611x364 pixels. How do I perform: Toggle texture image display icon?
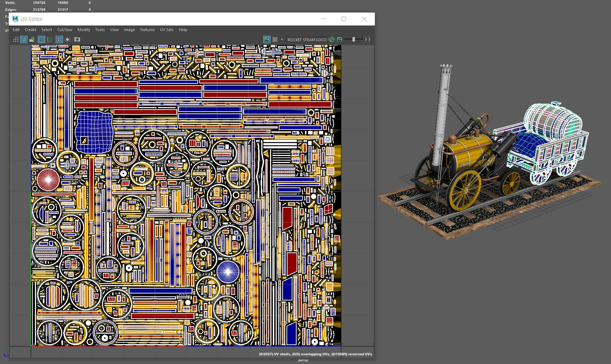(267, 39)
